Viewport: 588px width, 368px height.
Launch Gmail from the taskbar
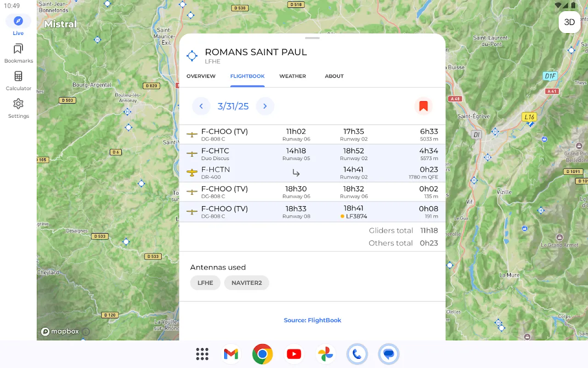(x=231, y=354)
